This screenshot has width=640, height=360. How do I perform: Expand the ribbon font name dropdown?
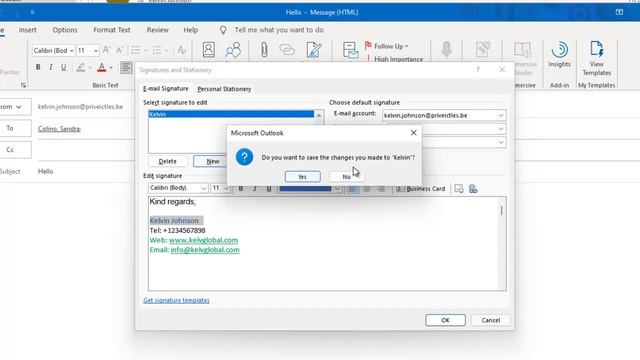pos(72,51)
